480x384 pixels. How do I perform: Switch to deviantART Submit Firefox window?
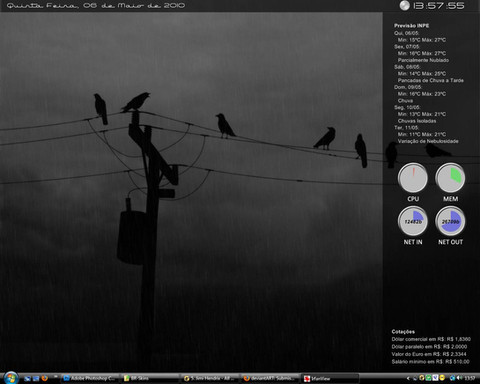[x=270, y=378]
